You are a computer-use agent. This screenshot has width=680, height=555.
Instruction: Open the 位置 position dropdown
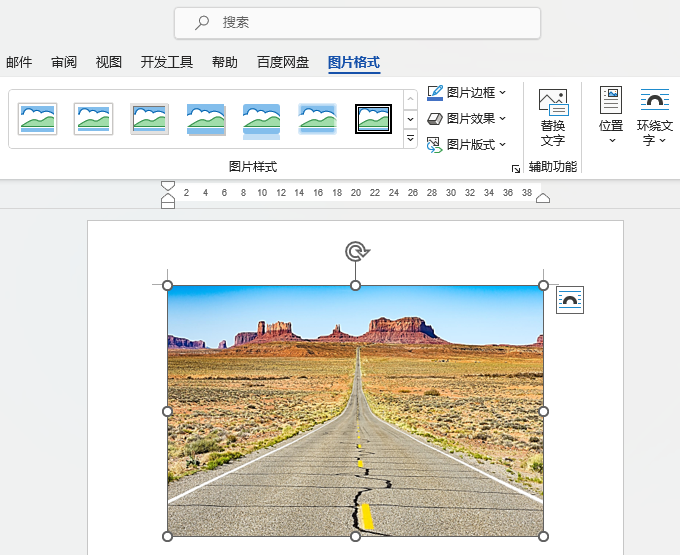[611, 115]
